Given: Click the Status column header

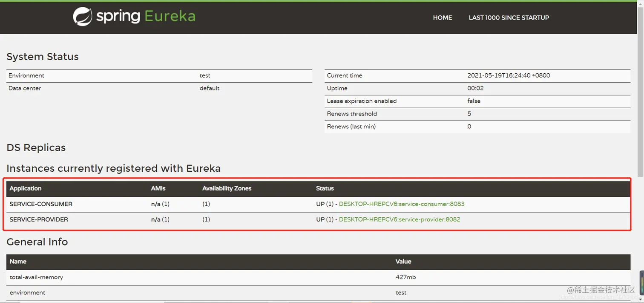Looking at the screenshot, I should (x=325, y=188).
